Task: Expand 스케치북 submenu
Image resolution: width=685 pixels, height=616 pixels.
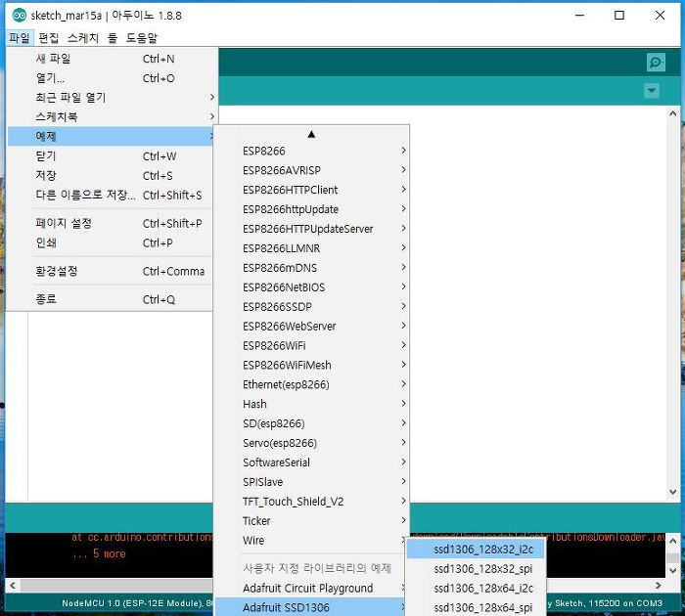Action: (113, 116)
